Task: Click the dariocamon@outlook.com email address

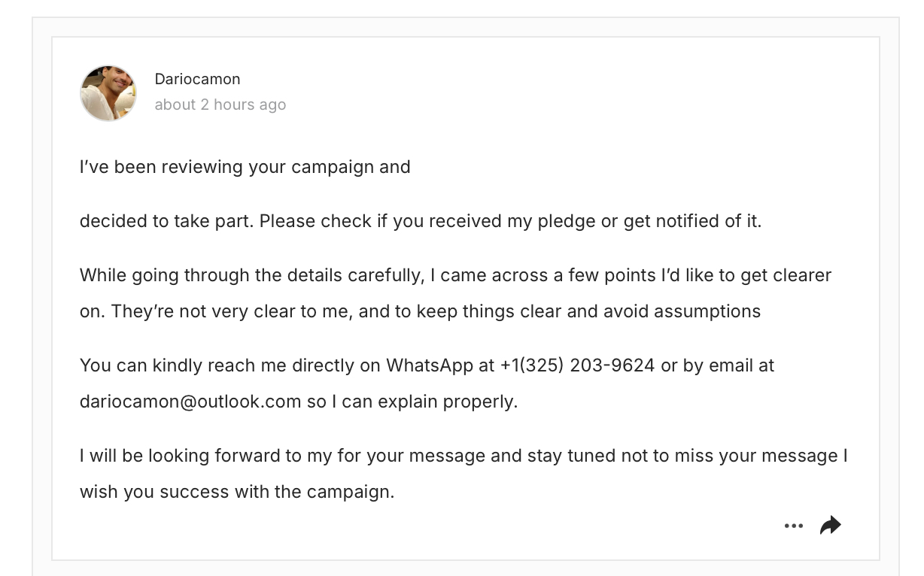Action: coord(190,402)
